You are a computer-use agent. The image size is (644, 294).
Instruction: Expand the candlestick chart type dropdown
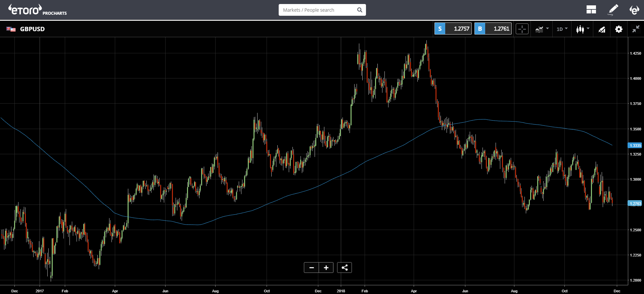click(x=583, y=29)
